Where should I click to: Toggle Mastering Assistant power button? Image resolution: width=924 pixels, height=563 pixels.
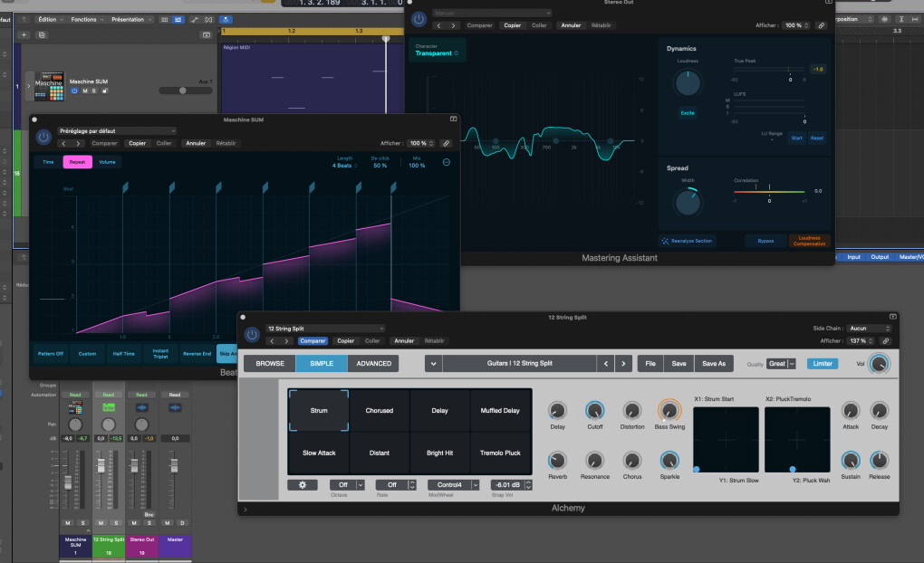point(419,19)
